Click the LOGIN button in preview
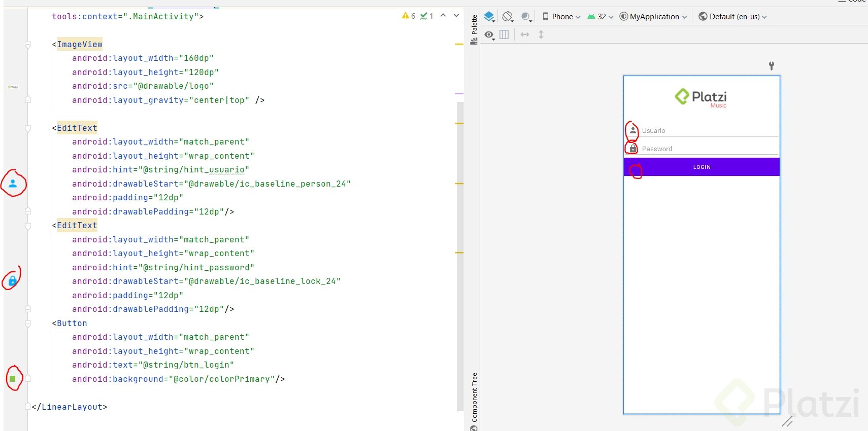This screenshot has width=868, height=431. pyautogui.click(x=702, y=167)
